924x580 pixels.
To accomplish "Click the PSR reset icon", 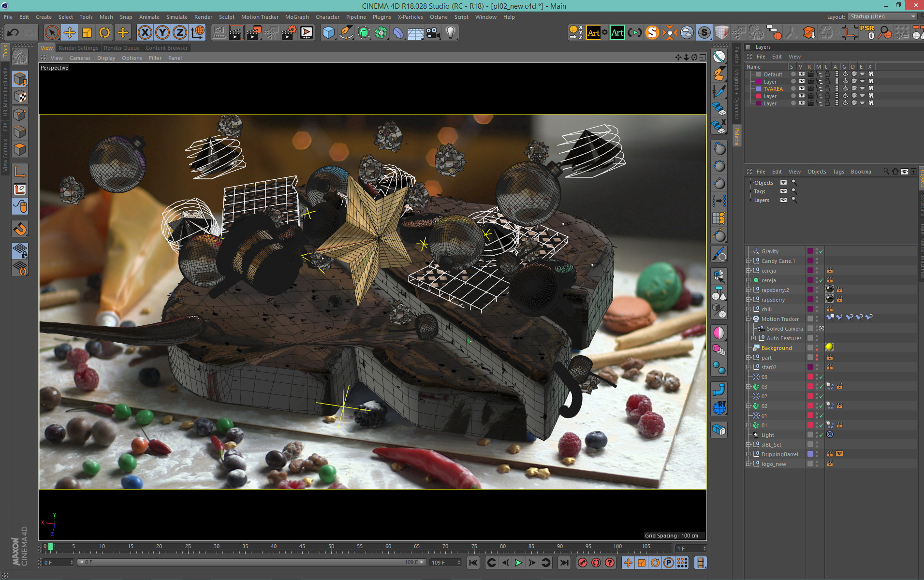I will [x=867, y=32].
